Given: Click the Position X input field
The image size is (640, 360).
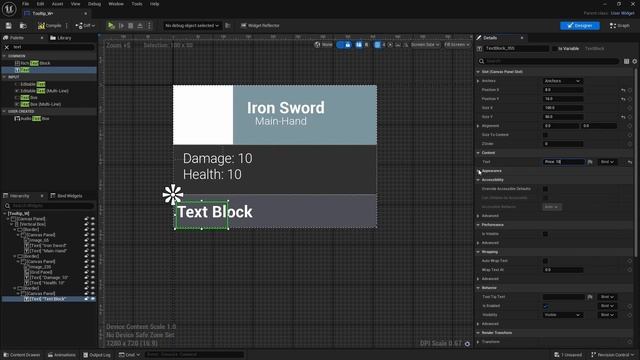Looking at the screenshot, I should click(563, 90).
